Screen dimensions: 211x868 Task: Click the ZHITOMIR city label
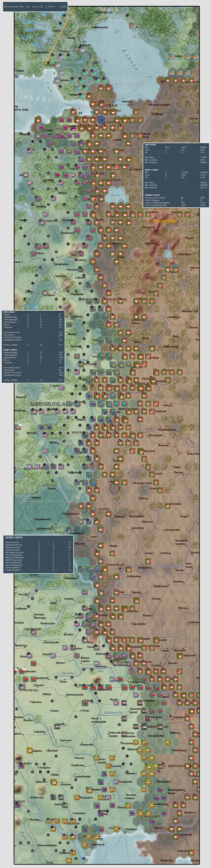[x=33, y=629]
